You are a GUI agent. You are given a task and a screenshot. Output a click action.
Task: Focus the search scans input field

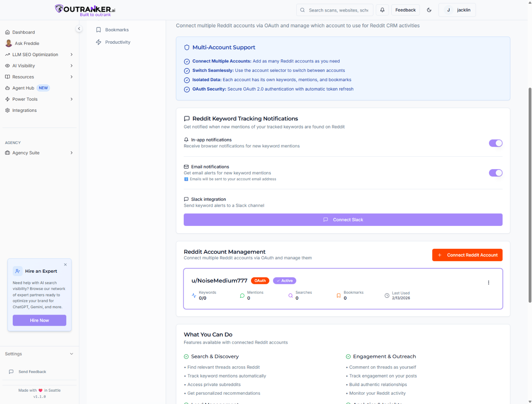coord(338,10)
